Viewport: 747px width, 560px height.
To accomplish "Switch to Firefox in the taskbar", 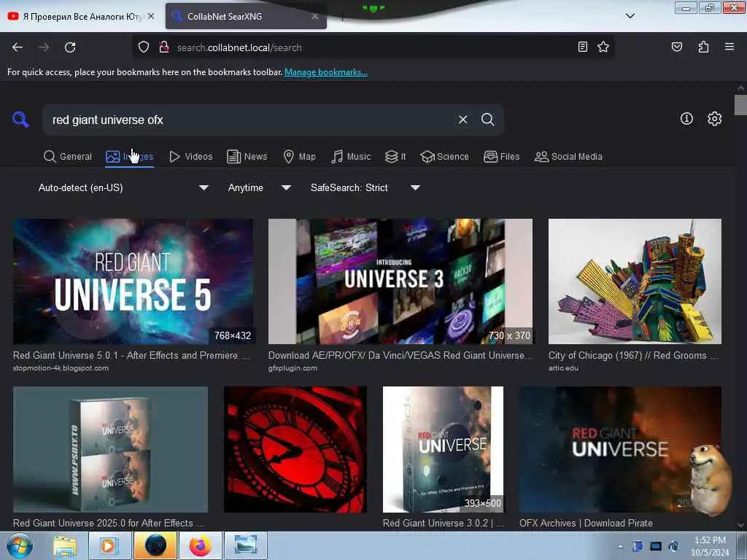I will click(201, 545).
